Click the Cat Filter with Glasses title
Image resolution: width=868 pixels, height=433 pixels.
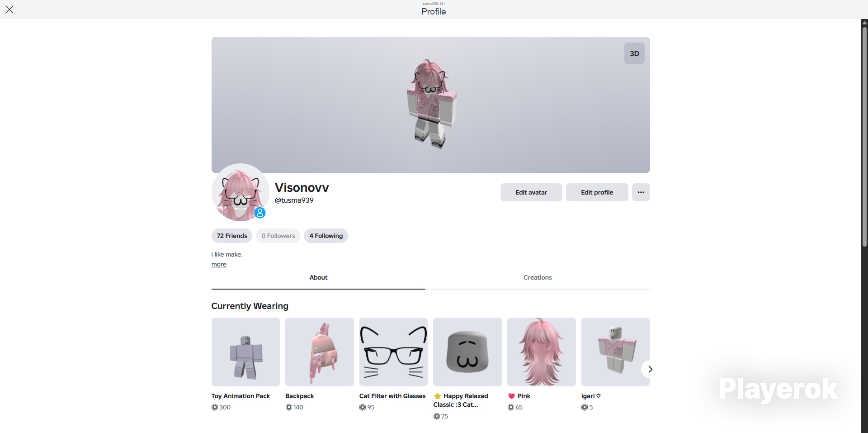[x=392, y=396]
